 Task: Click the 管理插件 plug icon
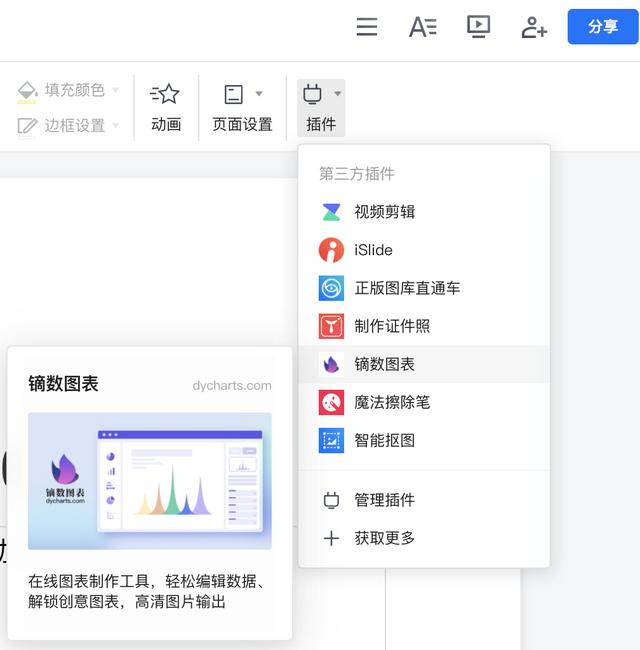tap(331, 500)
